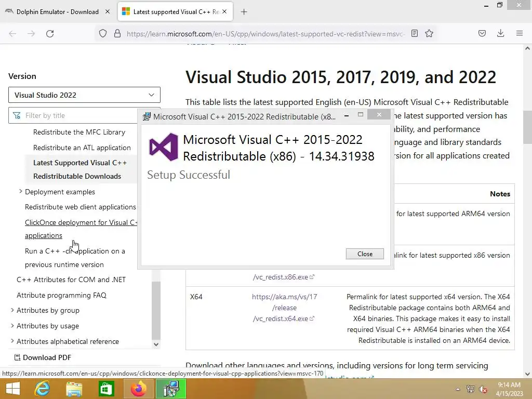Click the shield tracking protection icon

(103, 34)
